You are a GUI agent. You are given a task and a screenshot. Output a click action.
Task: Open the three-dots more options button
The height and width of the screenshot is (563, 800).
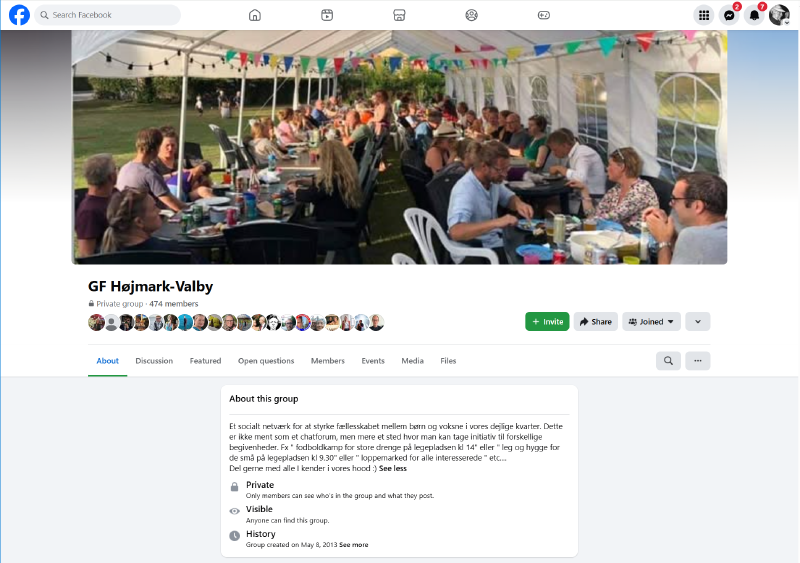pyautogui.click(x=698, y=361)
